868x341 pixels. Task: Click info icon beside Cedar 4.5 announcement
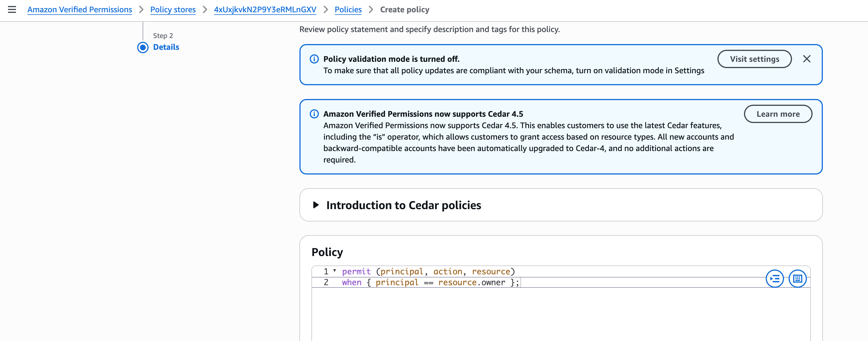314,114
